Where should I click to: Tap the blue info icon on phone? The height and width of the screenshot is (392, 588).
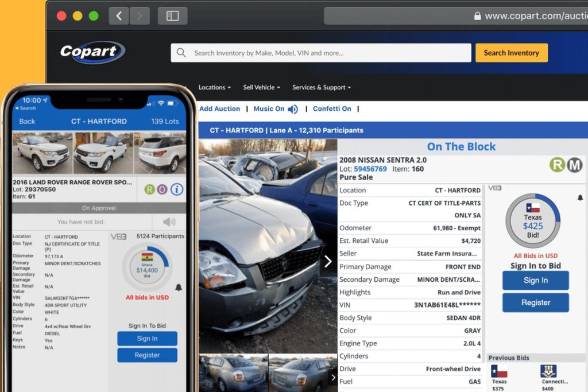tap(177, 189)
